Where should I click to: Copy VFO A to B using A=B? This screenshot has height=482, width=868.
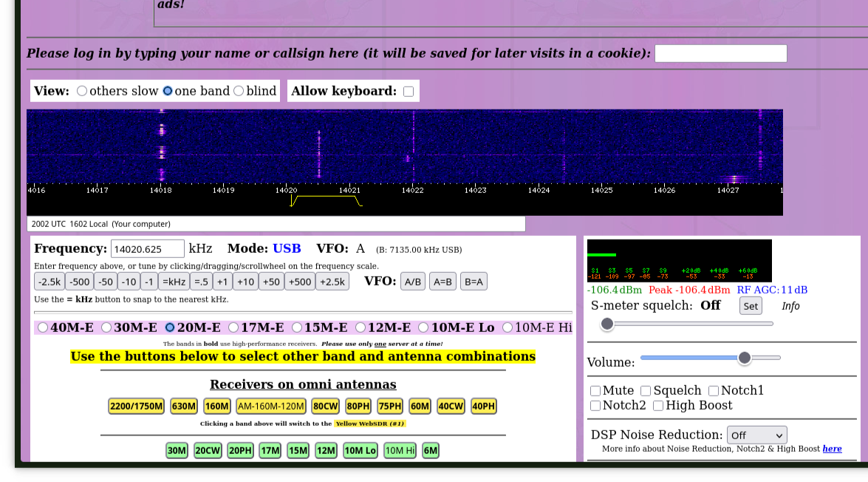tap(442, 282)
